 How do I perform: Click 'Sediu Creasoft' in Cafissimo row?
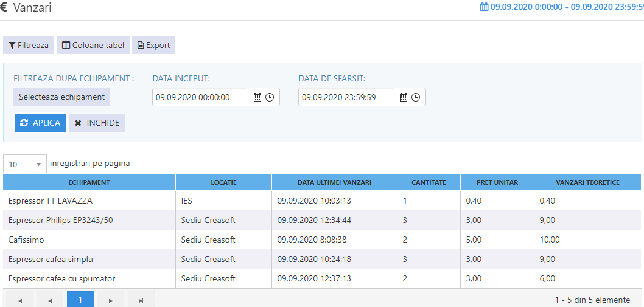pyautogui.click(x=223, y=240)
